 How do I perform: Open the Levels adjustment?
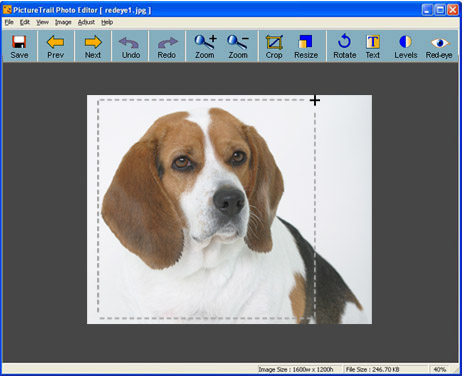[406, 46]
